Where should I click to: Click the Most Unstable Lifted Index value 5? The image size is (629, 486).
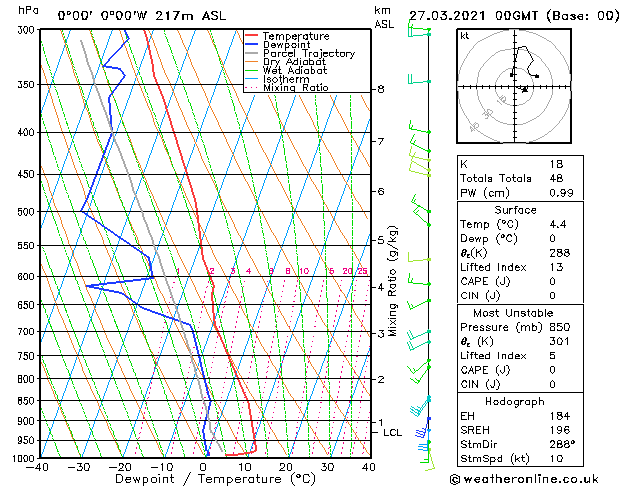coord(552,356)
